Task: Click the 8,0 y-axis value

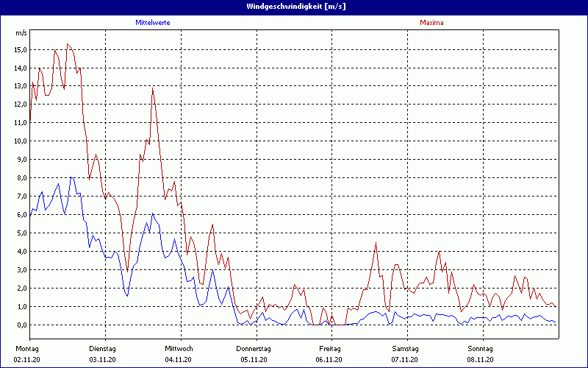Action: click(x=22, y=177)
